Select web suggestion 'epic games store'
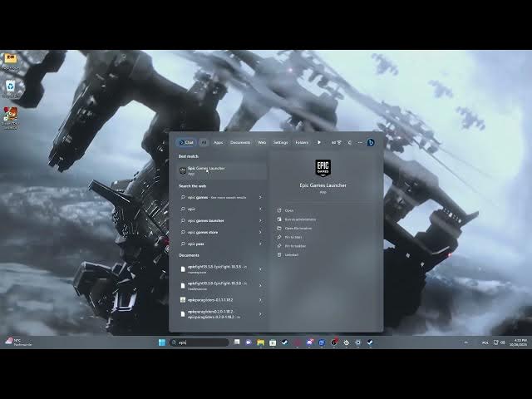This screenshot has width=532, height=399. coord(217,232)
